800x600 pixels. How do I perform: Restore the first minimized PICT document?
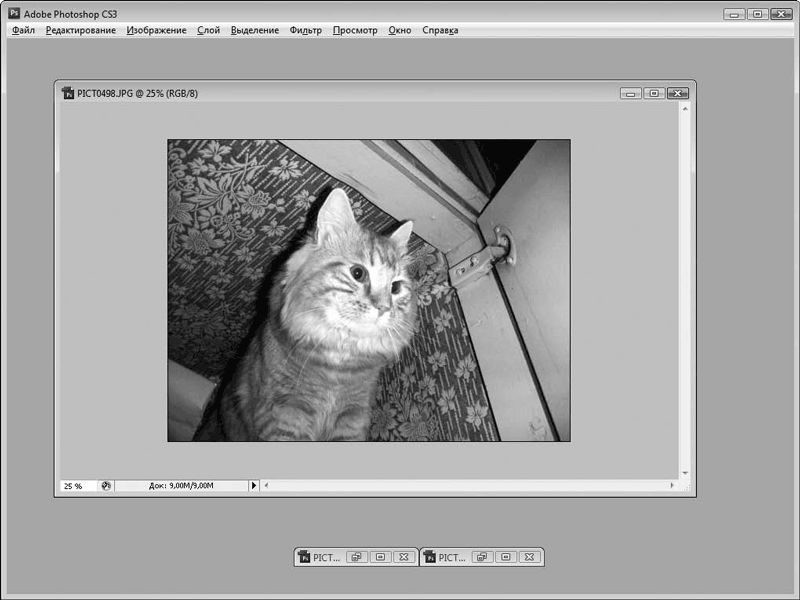[356, 557]
